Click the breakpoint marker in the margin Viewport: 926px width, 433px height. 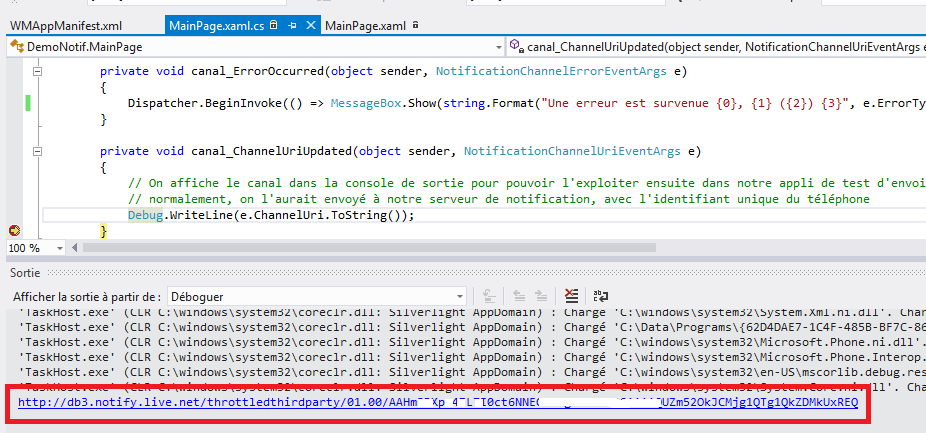click(13, 231)
